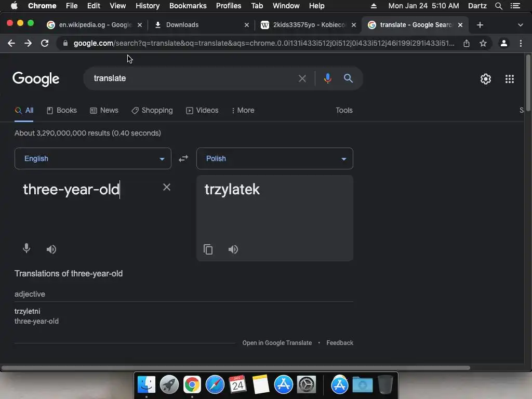The width and height of the screenshot is (532, 399).
Task: Open the Apple menu
Action: click(x=14, y=6)
